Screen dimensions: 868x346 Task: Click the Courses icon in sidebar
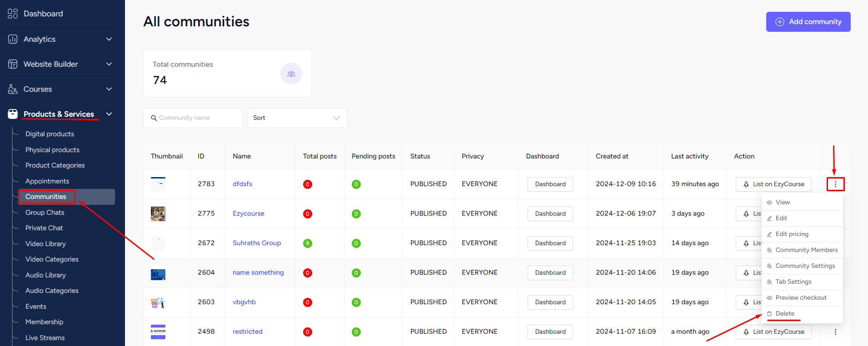[x=13, y=89]
